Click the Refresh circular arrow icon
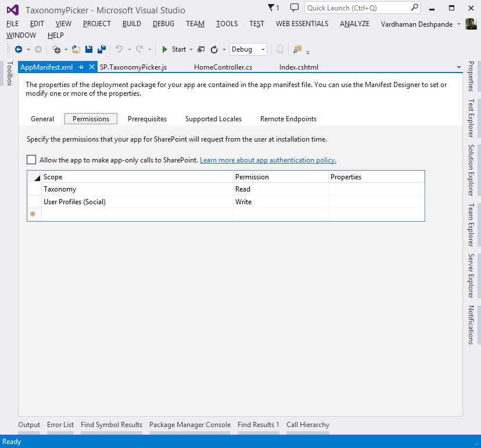 click(x=214, y=49)
